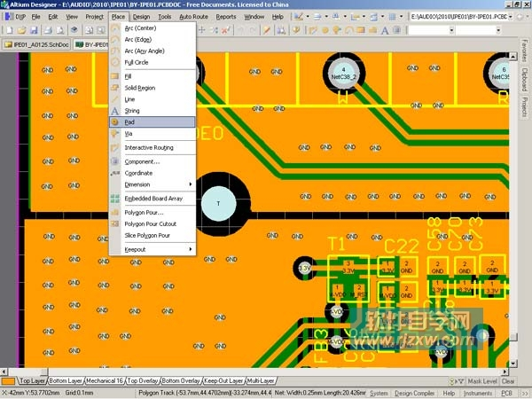Switch to Top Overlay layer tab

coord(143,380)
